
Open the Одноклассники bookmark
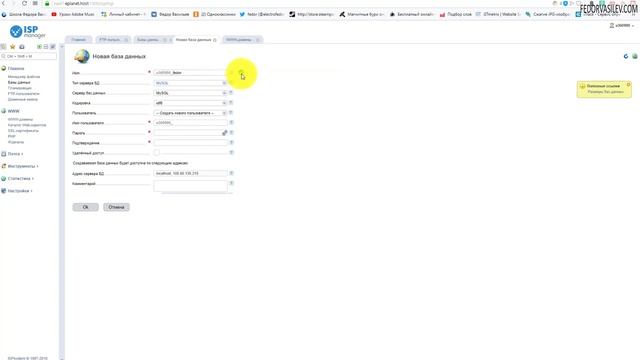coord(215,14)
